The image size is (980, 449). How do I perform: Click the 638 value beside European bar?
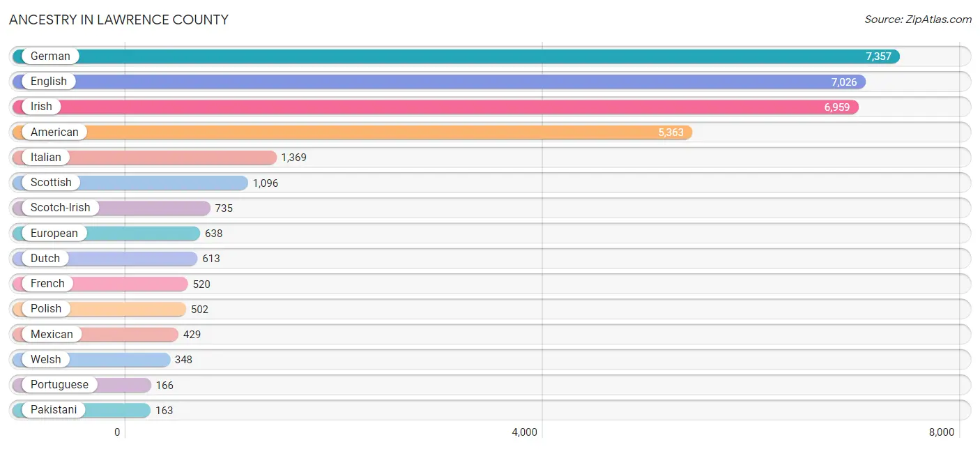214,234
